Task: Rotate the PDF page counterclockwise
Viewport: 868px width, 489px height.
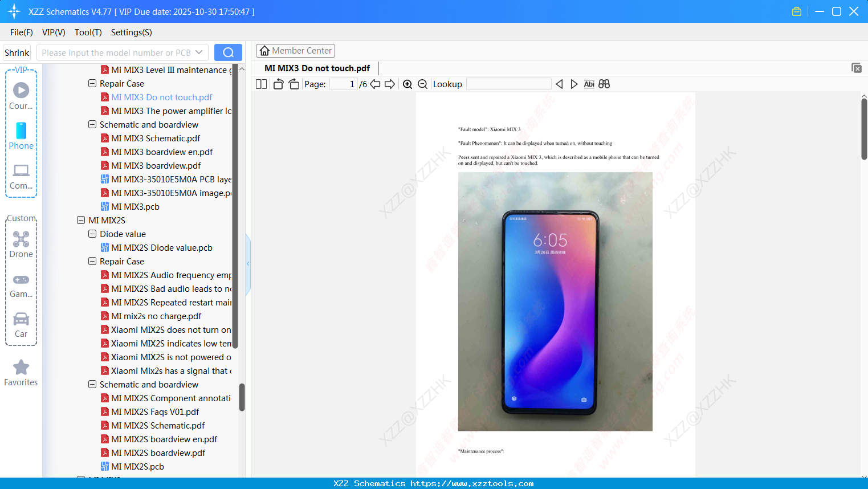Action: click(x=278, y=84)
